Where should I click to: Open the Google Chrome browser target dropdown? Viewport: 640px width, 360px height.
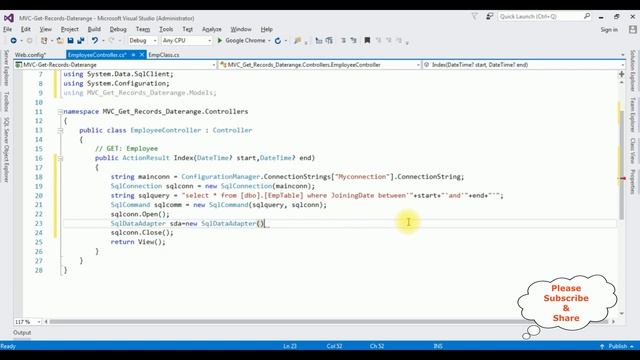tap(269, 40)
